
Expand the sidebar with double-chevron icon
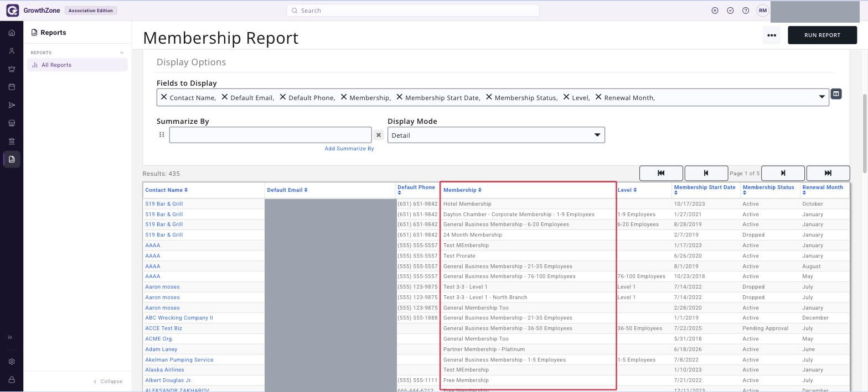coord(10,337)
